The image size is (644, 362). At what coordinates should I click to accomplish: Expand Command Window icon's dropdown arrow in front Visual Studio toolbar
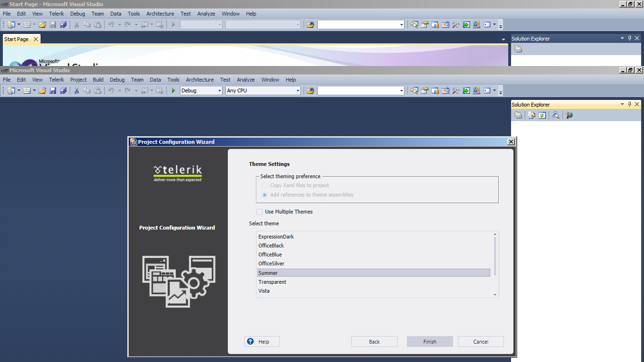point(495,90)
